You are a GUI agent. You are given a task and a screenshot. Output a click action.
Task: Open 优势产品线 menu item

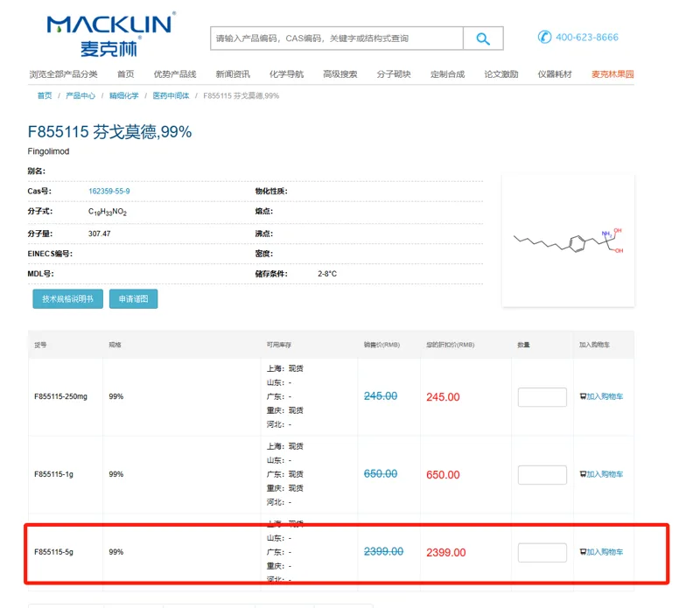175,74
